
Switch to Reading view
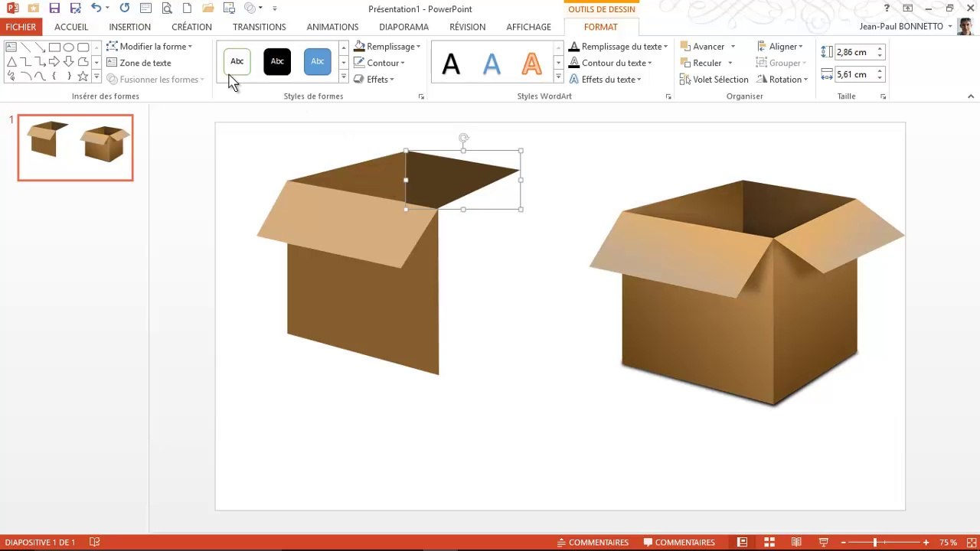click(x=796, y=543)
